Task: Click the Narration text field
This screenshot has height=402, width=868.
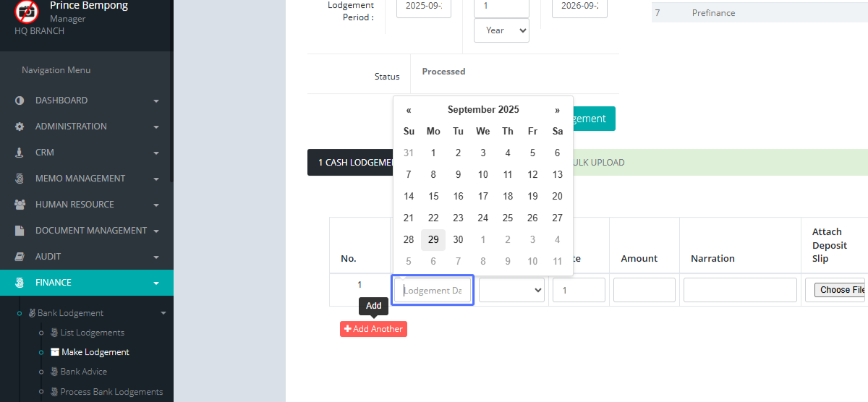Action: (739, 290)
